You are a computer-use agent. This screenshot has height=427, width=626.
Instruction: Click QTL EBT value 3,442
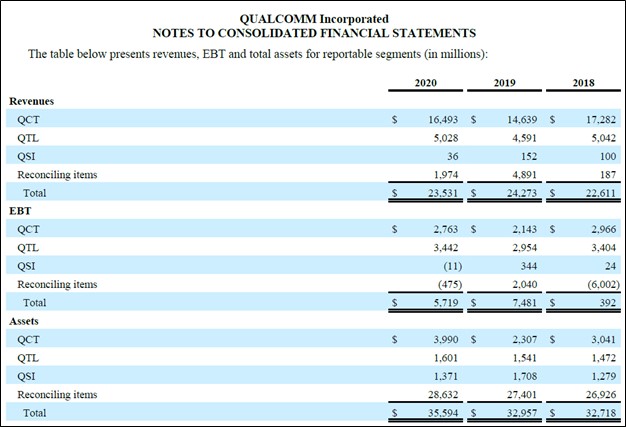click(446, 248)
